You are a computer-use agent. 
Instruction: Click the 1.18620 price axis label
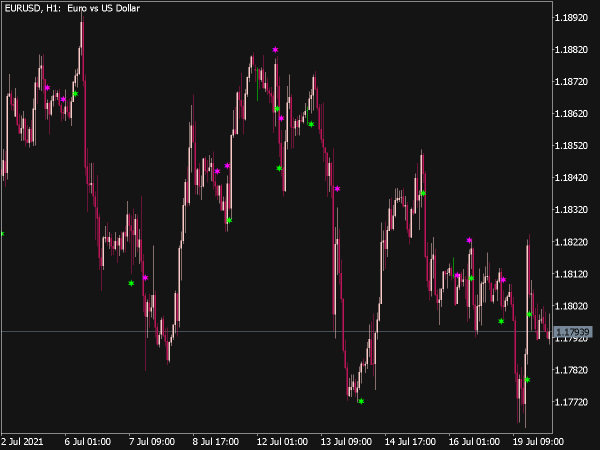tap(571, 114)
